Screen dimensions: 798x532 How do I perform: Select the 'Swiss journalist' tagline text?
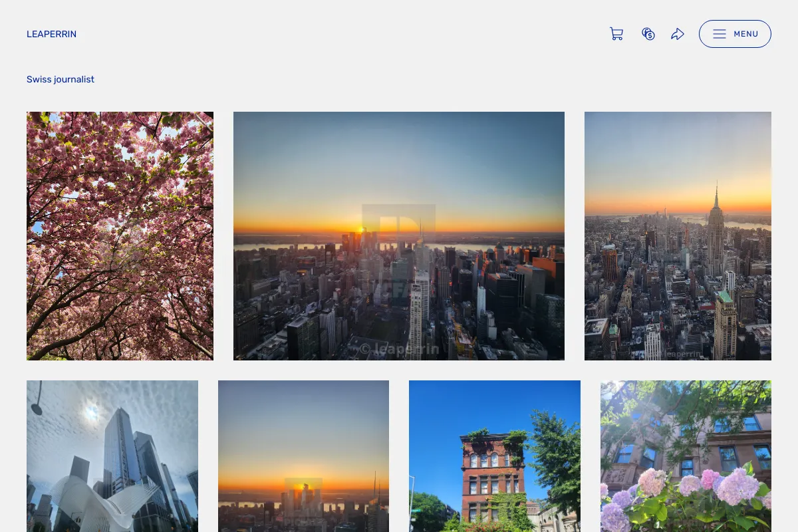click(x=61, y=79)
